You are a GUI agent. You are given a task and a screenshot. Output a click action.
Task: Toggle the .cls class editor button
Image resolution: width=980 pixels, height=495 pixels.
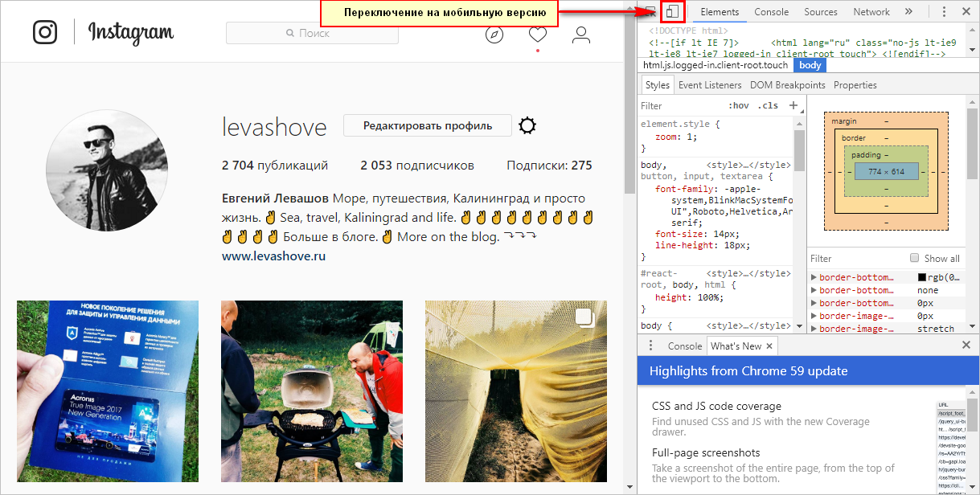[x=768, y=105]
